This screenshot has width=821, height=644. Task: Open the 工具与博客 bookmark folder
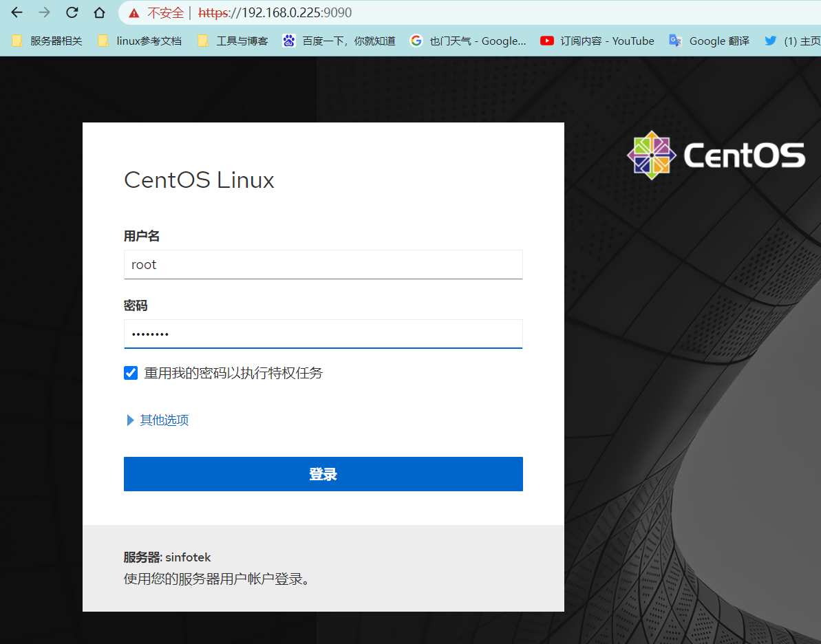(233, 41)
